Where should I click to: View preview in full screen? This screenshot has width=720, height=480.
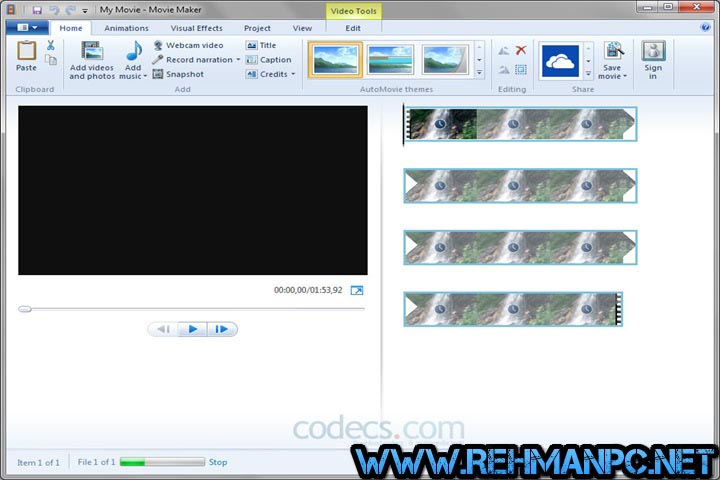pos(357,290)
